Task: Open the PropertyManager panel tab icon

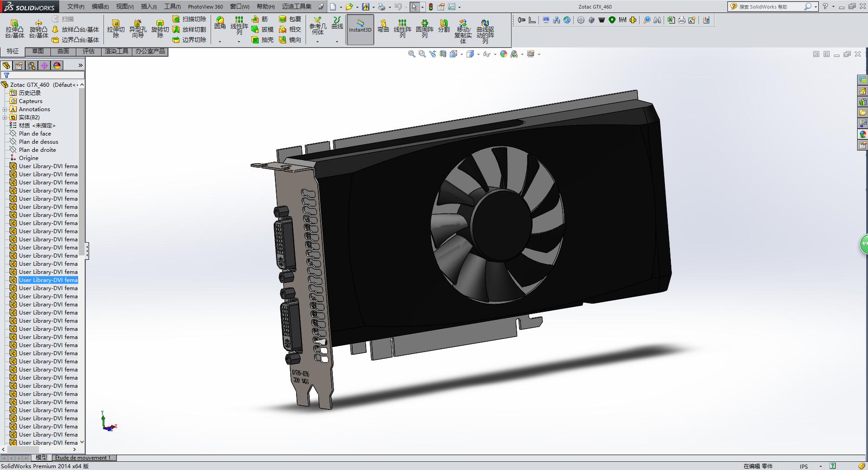Action: tap(19, 66)
